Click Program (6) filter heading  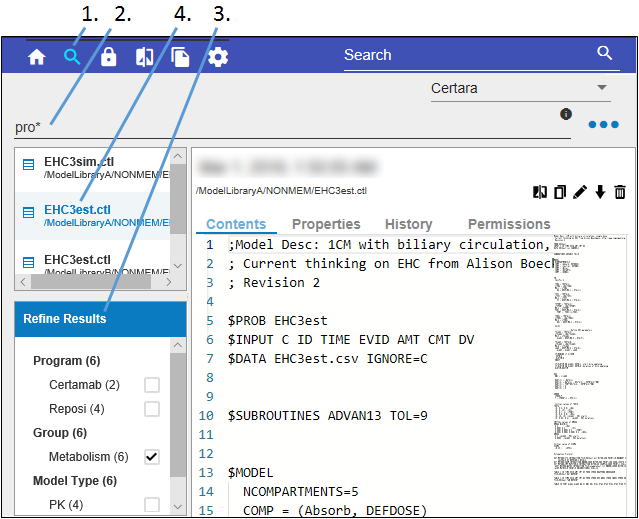pyautogui.click(x=67, y=361)
